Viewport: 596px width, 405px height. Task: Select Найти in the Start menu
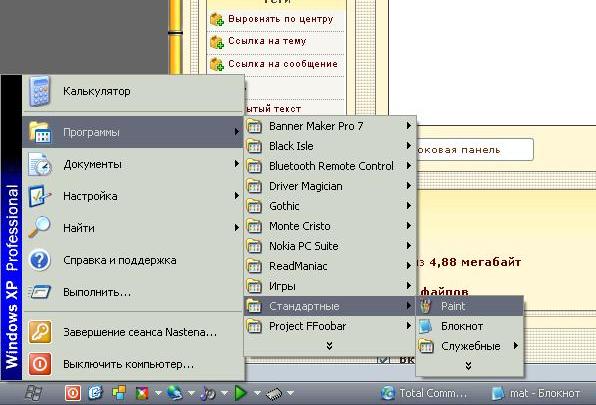click(x=133, y=228)
